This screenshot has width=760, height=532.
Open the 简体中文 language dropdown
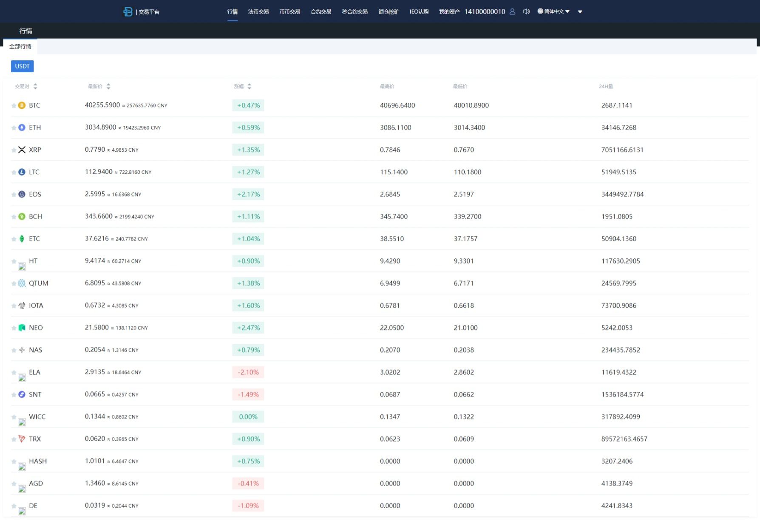click(553, 11)
